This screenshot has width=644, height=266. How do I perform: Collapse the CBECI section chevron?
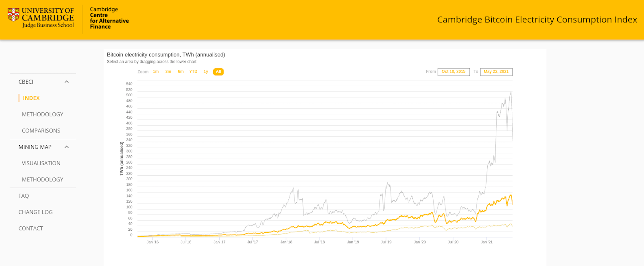coord(67,82)
